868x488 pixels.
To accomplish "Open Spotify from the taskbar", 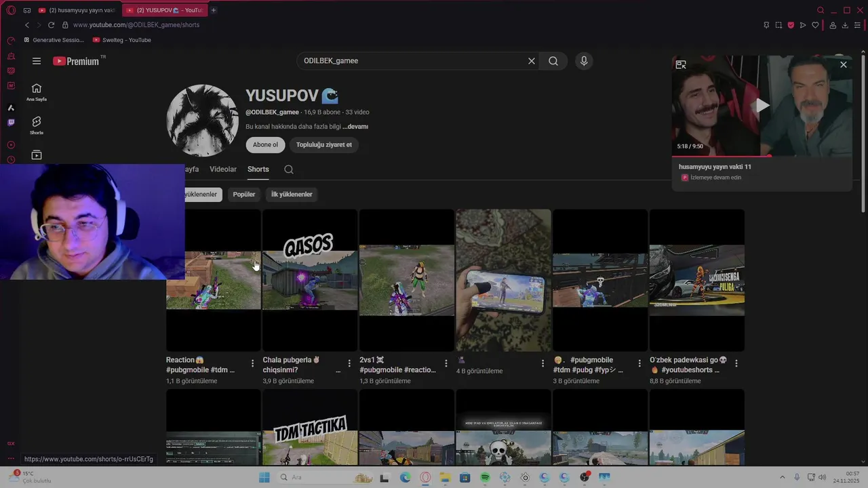I will [485, 477].
